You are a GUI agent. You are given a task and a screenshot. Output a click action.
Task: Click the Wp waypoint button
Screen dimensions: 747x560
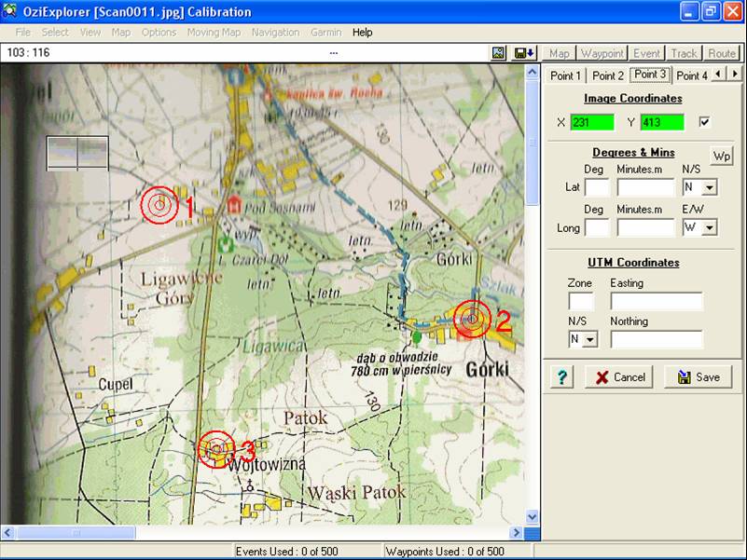pos(722,157)
